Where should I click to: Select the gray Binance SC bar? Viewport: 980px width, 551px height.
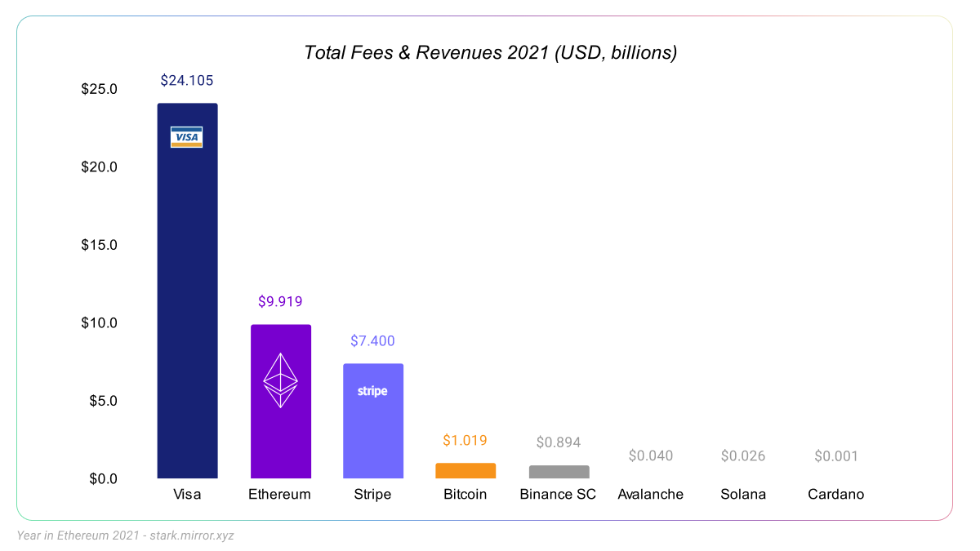pos(558,471)
